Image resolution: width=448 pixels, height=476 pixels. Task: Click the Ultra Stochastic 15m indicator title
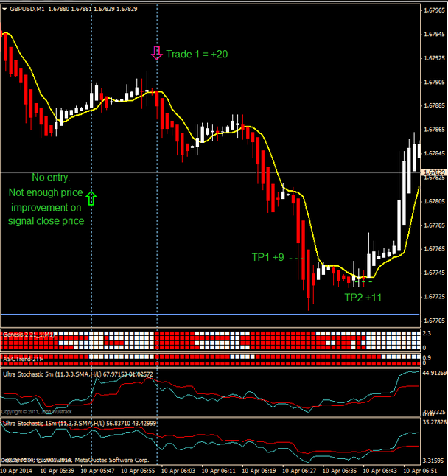pyautogui.click(x=80, y=423)
